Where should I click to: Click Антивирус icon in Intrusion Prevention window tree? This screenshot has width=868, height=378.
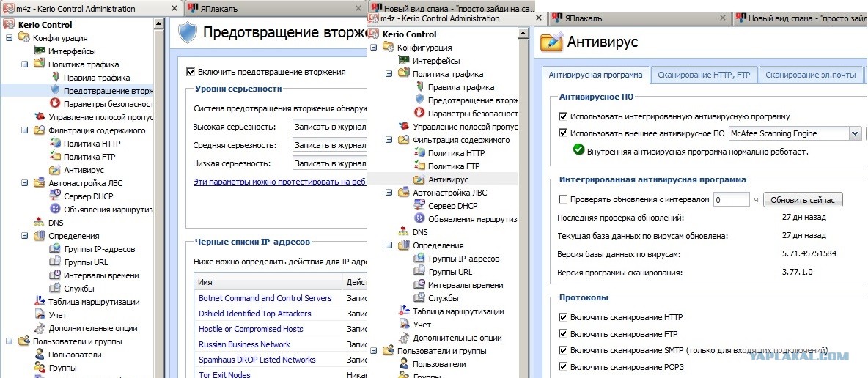55,170
